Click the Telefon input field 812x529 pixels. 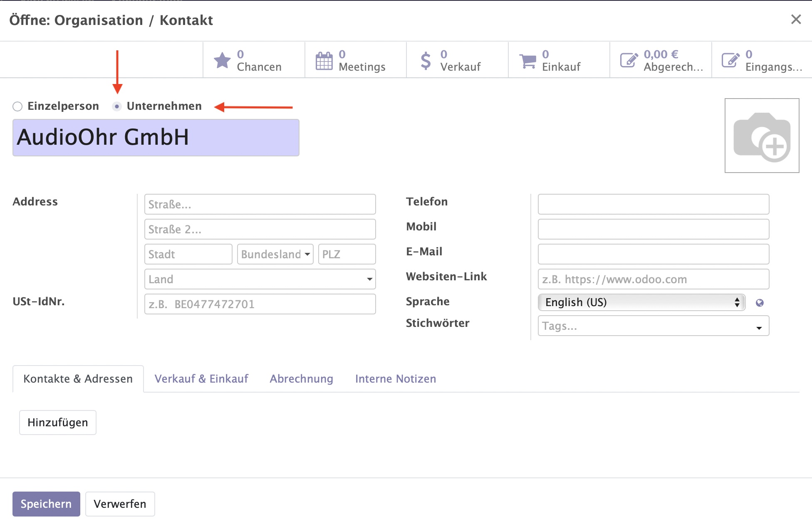tap(654, 204)
